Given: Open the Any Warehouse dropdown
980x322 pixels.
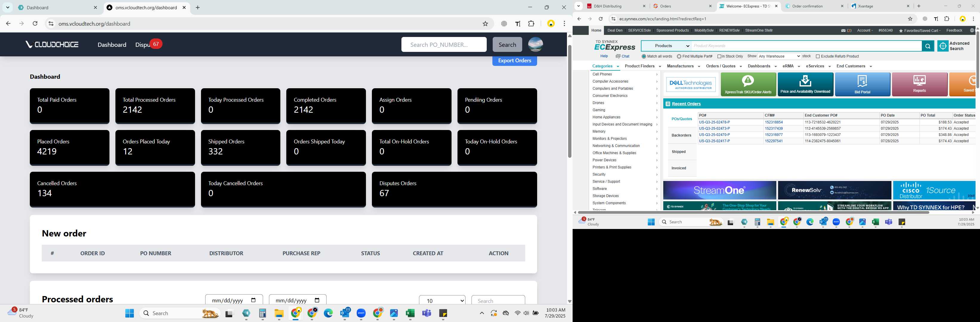Looking at the screenshot, I should tap(779, 56).
